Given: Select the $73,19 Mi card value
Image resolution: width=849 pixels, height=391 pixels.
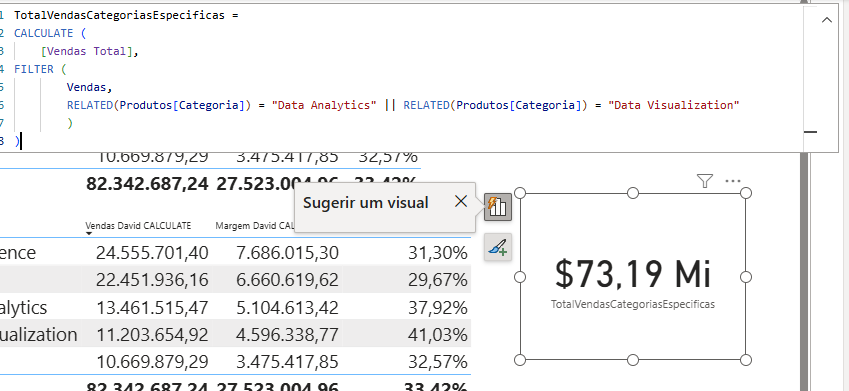Looking at the screenshot, I should click(632, 273).
